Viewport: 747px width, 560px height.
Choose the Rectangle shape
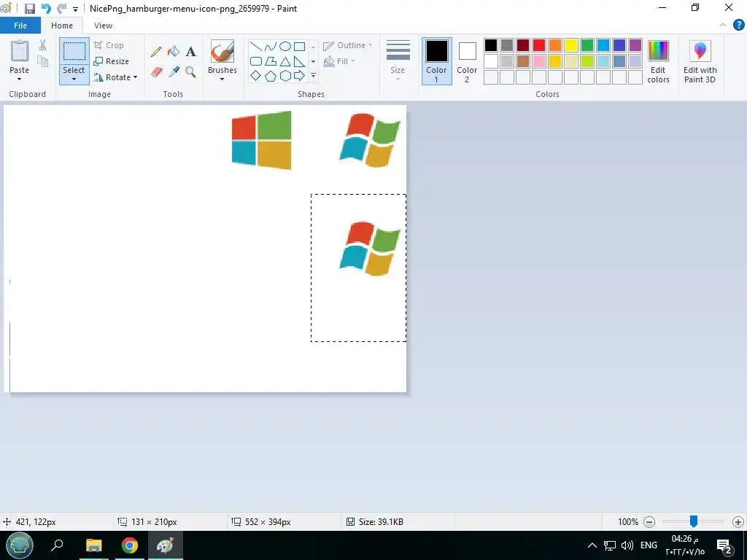coord(300,47)
